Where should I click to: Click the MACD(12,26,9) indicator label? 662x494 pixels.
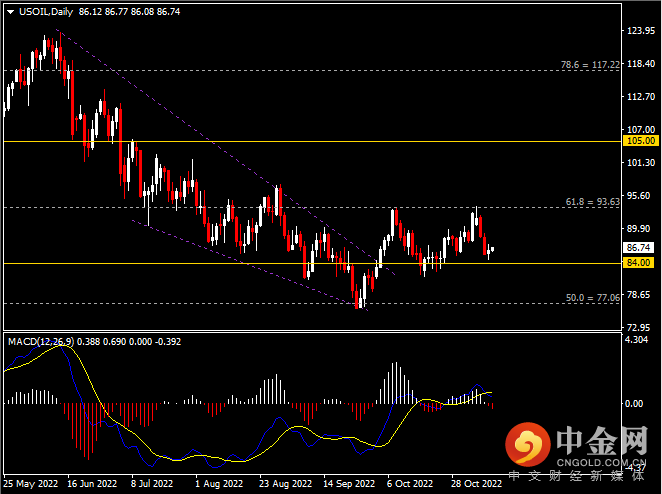pyautogui.click(x=41, y=342)
